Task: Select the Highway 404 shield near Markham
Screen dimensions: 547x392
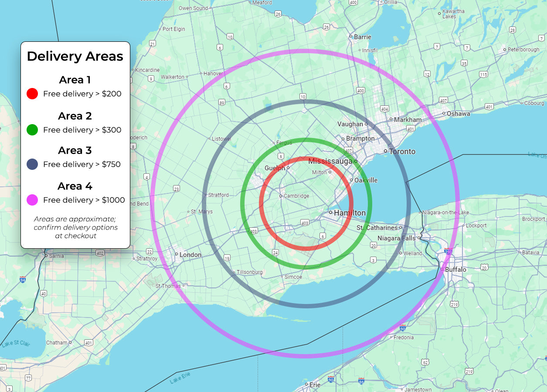Action: coord(384,109)
